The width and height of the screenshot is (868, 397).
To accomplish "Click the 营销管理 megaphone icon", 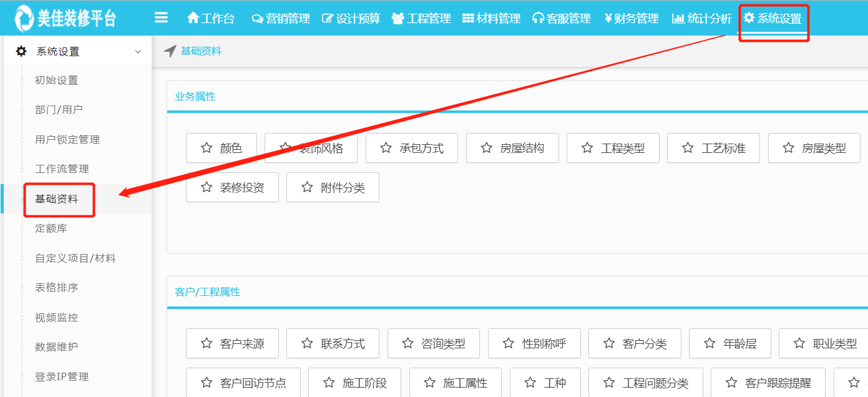I will tap(256, 18).
